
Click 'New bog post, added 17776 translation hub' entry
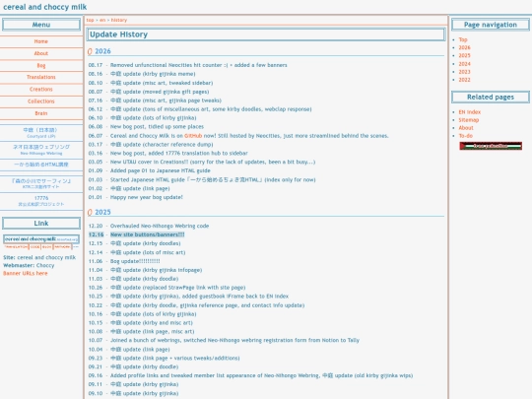pos(178,153)
